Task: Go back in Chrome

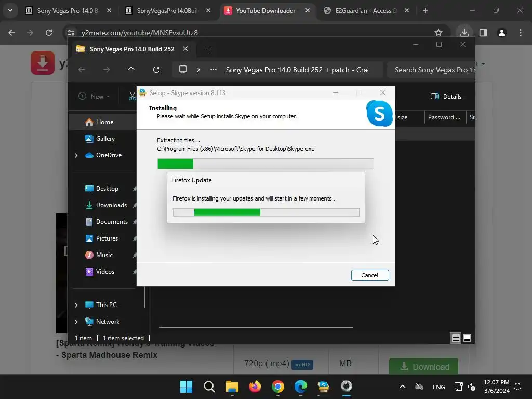Action: point(11,33)
